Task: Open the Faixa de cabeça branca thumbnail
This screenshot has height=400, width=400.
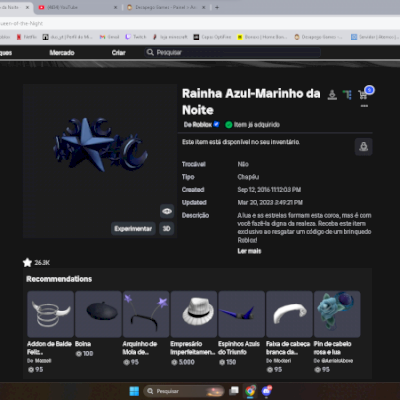Action: pos(289,314)
